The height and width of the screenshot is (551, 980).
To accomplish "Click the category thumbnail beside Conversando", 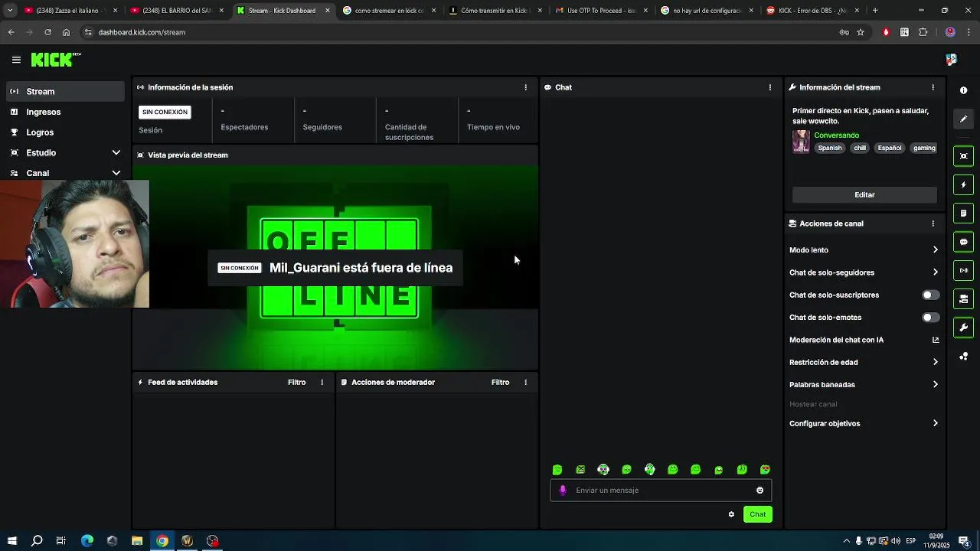I will point(801,142).
